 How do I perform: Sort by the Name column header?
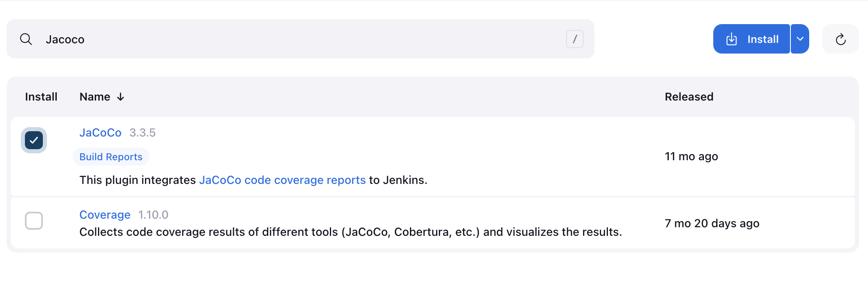point(102,97)
